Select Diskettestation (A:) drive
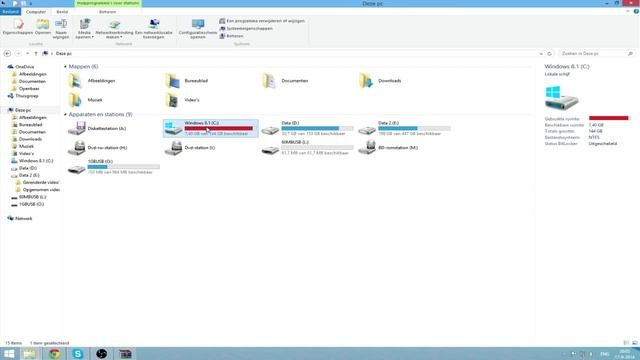640x360 pixels. point(97,129)
